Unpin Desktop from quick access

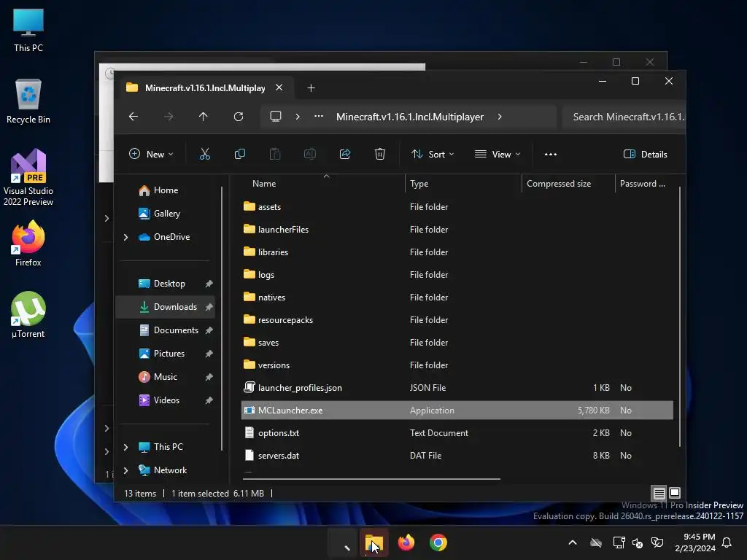(x=209, y=284)
